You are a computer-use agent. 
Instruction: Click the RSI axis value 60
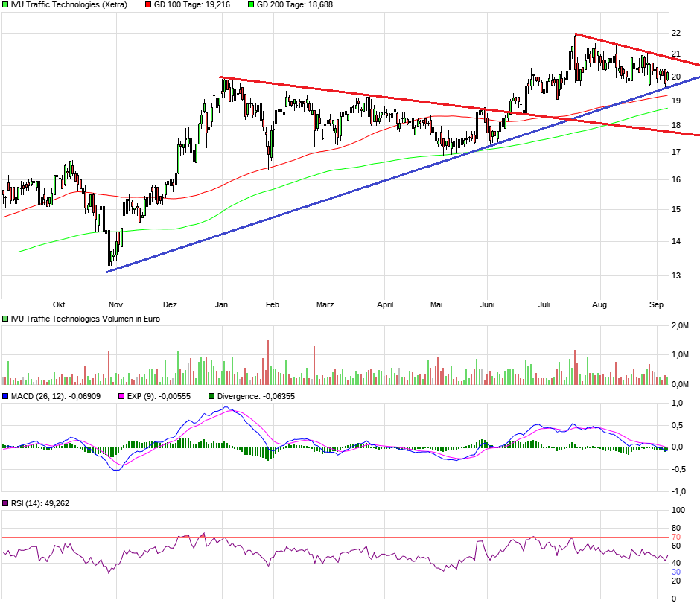(676, 546)
